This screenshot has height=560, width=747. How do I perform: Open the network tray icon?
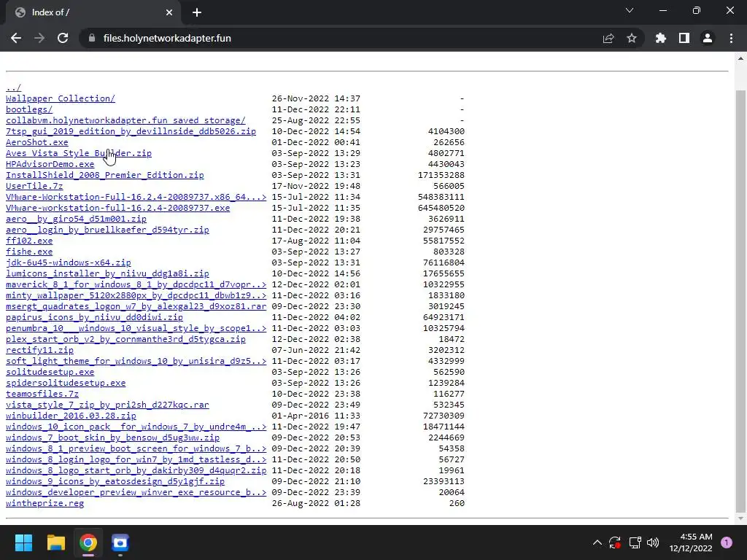coord(635,542)
